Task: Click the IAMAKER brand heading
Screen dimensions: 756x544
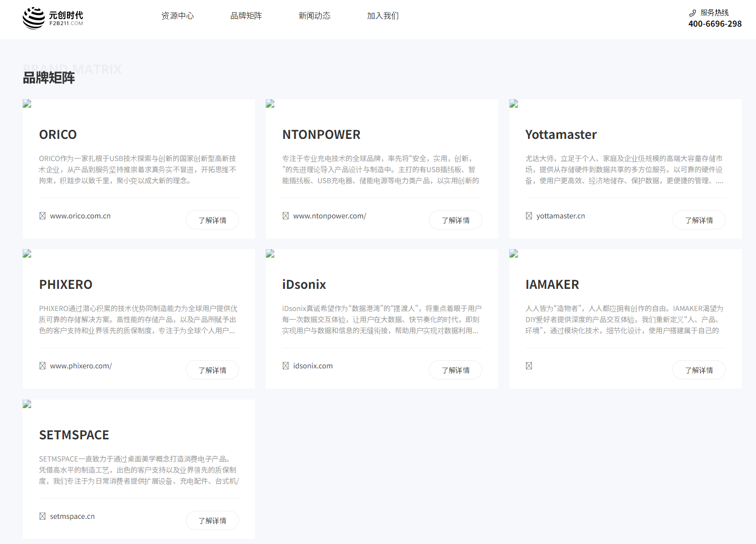Action: click(552, 284)
